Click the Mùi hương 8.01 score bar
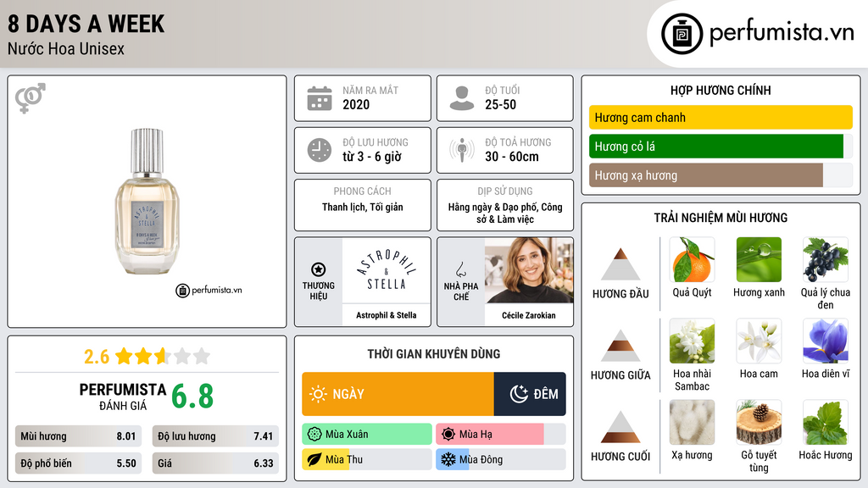868x488 pixels. (78, 436)
